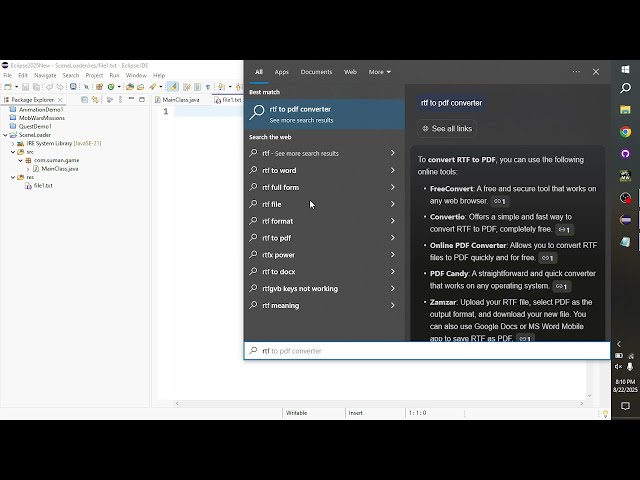Minimize the Package Explorer view
Viewport: 640px width, 480px height.
(x=131, y=99)
